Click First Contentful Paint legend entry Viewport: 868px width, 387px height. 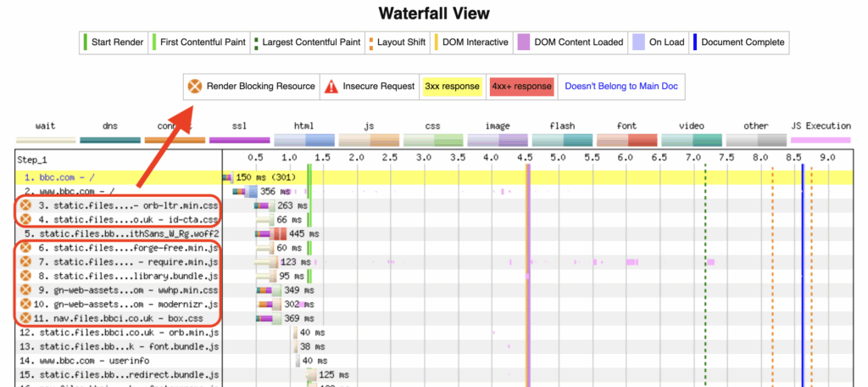click(x=198, y=42)
